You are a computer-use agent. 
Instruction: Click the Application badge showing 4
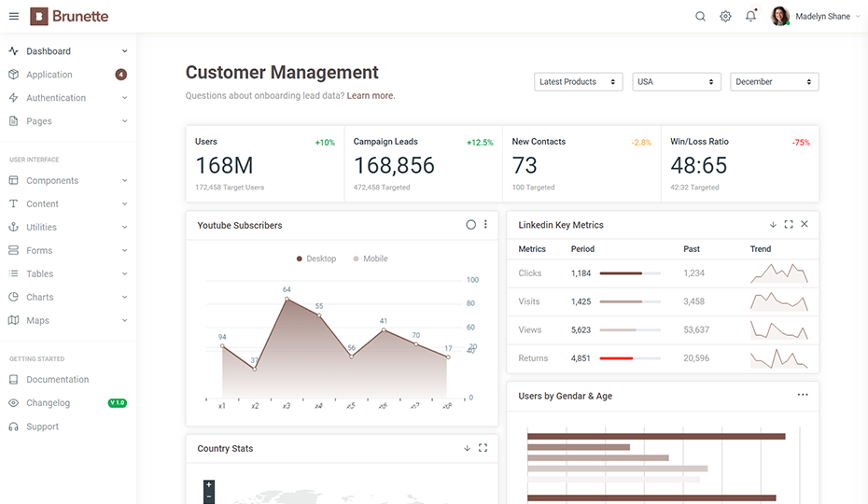(120, 75)
